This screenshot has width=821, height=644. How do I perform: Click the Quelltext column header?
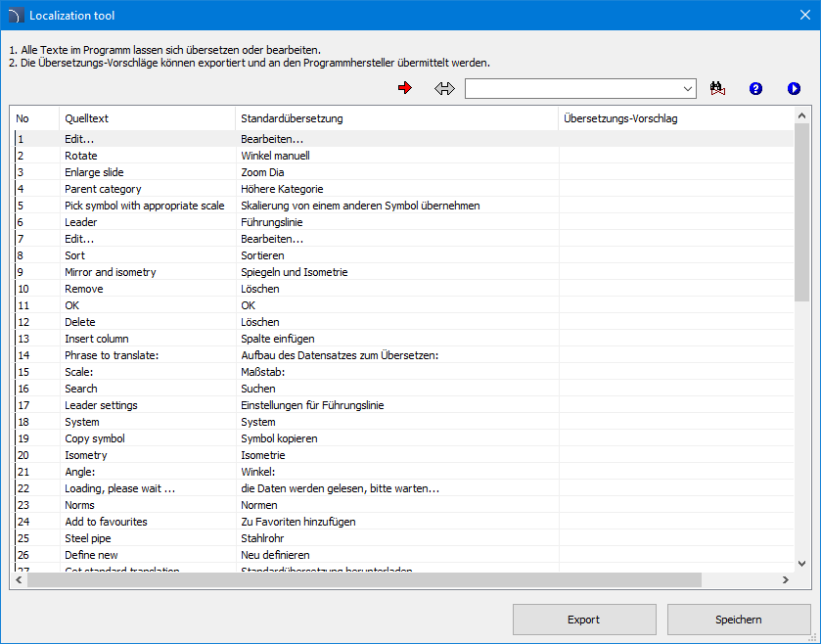(x=147, y=118)
